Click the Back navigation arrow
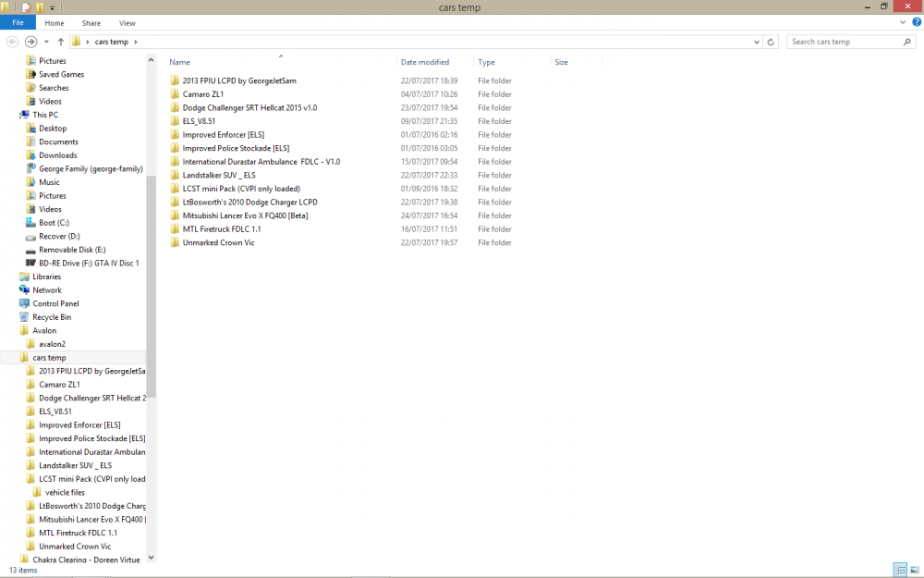Viewport: 924px width, 578px height. tap(12, 42)
